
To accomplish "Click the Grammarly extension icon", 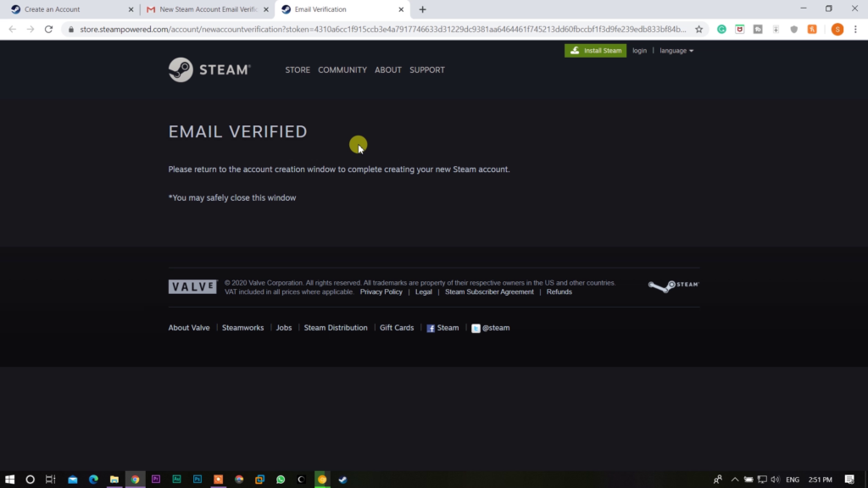I will [721, 30].
